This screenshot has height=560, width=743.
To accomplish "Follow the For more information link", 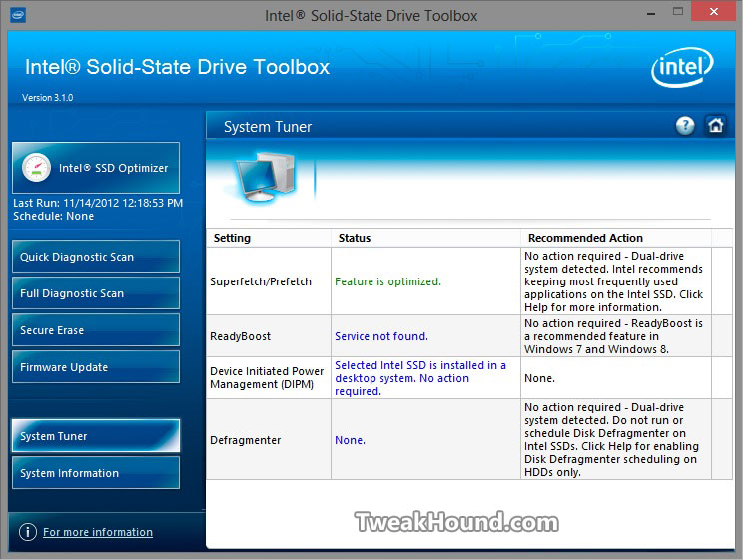I will [x=98, y=532].
